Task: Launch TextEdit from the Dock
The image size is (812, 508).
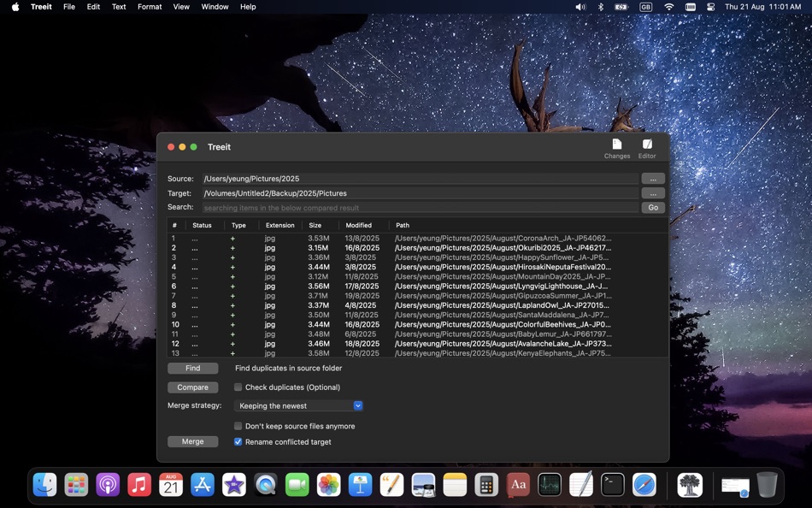Action: (581, 485)
